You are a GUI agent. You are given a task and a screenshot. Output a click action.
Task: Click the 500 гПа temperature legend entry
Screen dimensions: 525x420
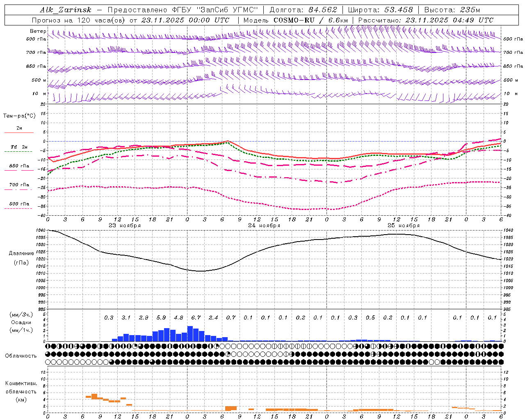[x=19, y=204]
